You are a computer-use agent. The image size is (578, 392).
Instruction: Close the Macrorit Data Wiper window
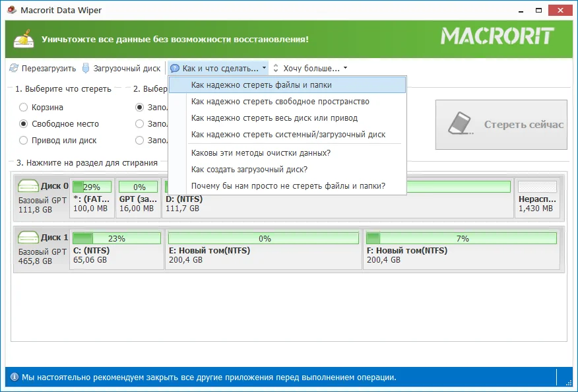click(560, 11)
